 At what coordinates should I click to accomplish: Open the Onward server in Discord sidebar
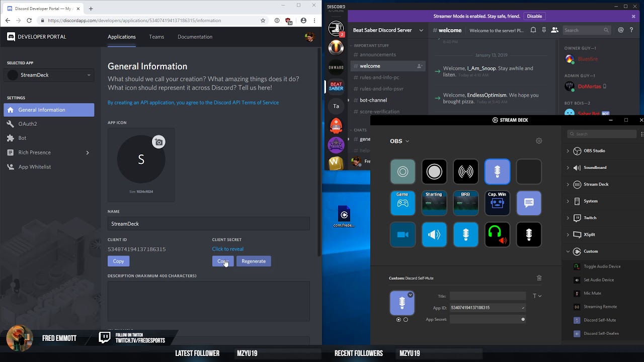pyautogui.click(x=336, y=67)
